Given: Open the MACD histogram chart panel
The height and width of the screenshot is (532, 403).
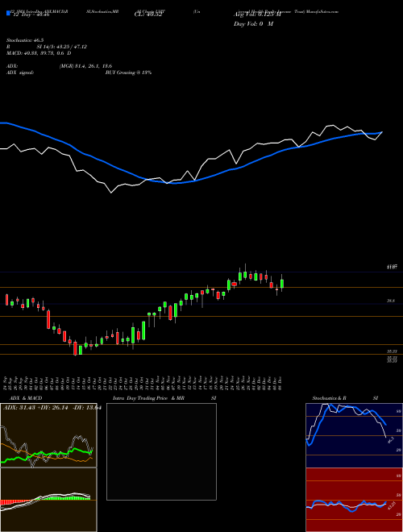Looking at the screenshot, I should tap(48, 500).
